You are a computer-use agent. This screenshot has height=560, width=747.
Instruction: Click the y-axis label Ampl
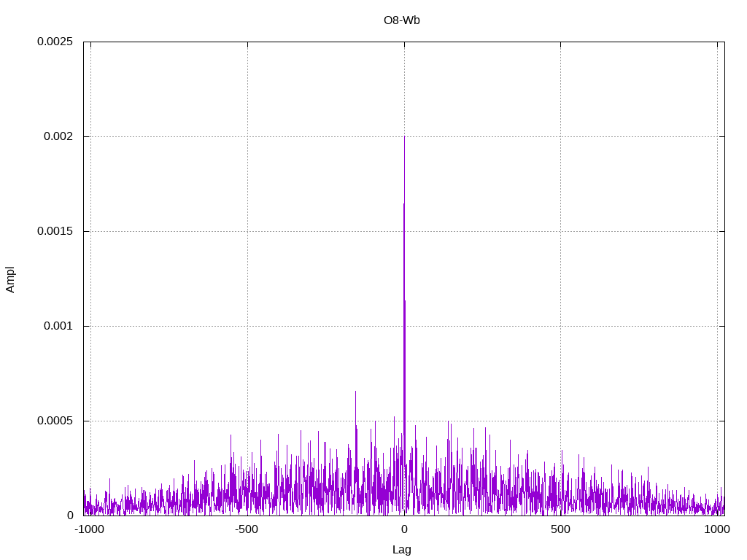[x=10, y=279]
